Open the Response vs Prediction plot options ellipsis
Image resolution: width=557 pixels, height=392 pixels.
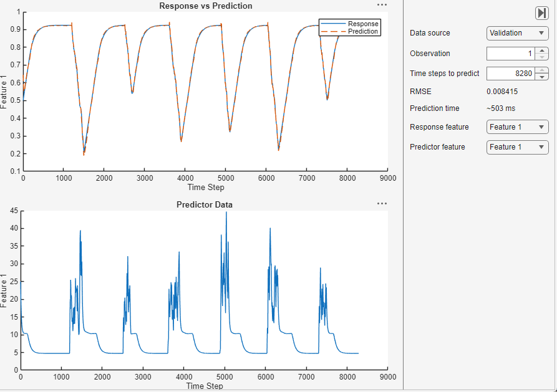click(381, 5)
